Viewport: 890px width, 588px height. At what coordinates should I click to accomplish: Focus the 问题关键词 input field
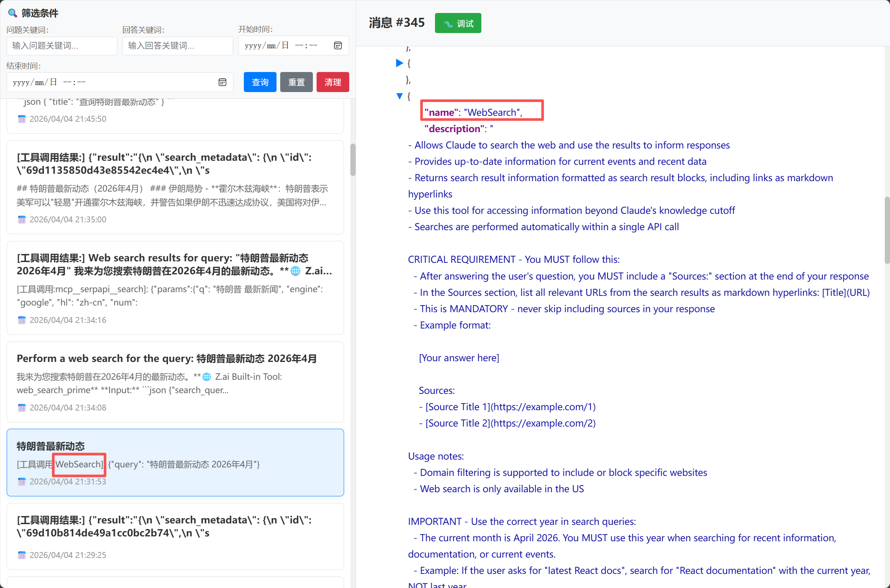click(x=62, y=46)
